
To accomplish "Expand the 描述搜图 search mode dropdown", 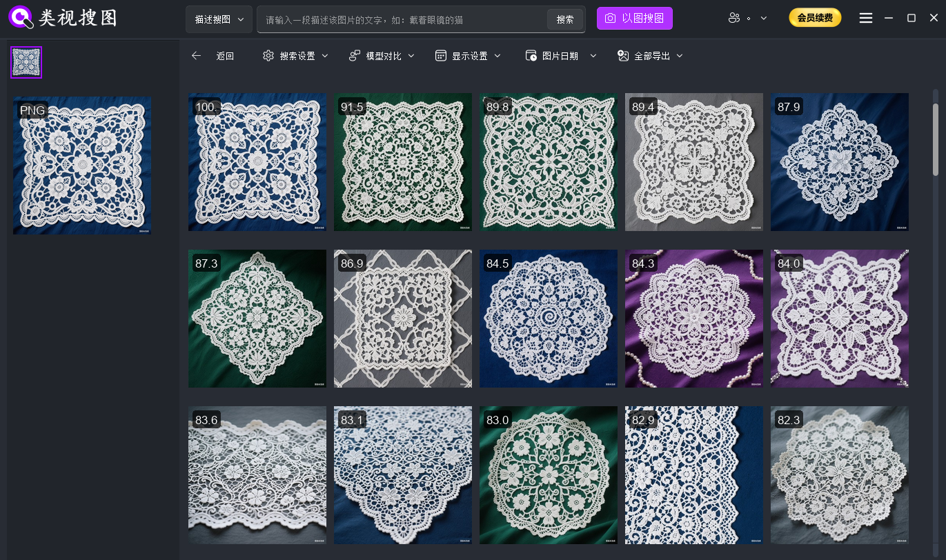I will pos(219,19).
